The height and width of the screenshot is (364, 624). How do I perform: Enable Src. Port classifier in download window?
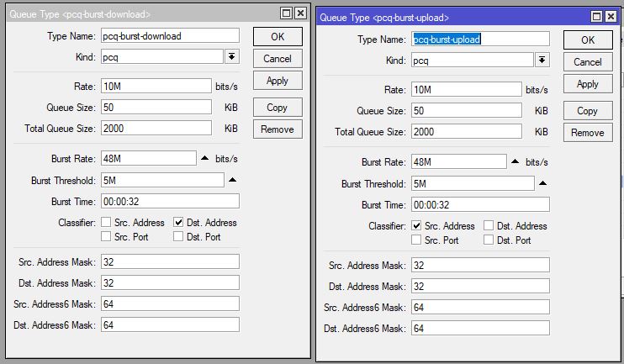[106, 236]
